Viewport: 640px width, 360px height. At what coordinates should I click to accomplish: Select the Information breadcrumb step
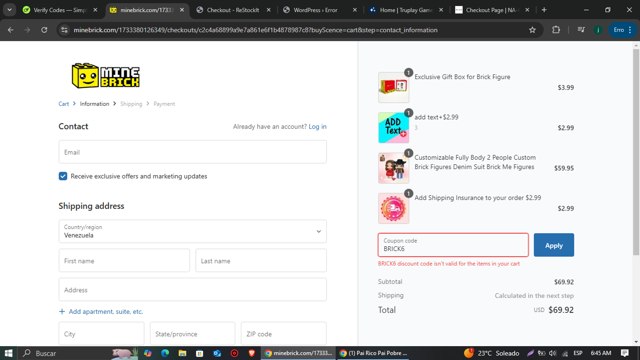click(x=94, y=104)
